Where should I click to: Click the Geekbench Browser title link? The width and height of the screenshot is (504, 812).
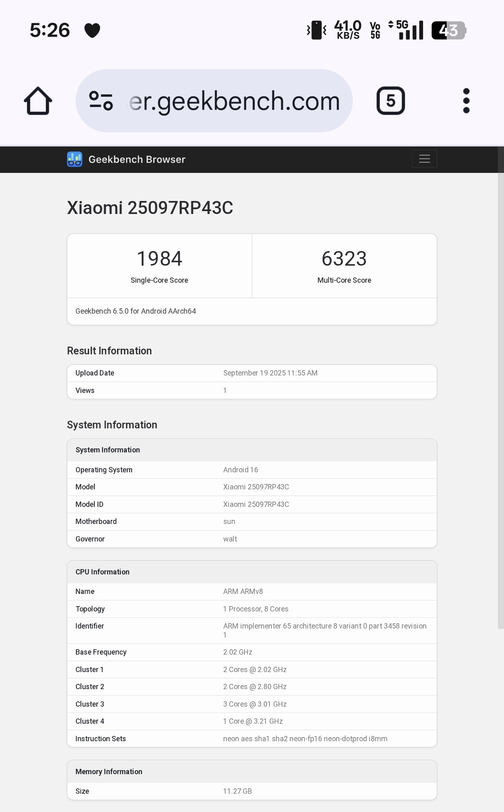pos(137,159)
